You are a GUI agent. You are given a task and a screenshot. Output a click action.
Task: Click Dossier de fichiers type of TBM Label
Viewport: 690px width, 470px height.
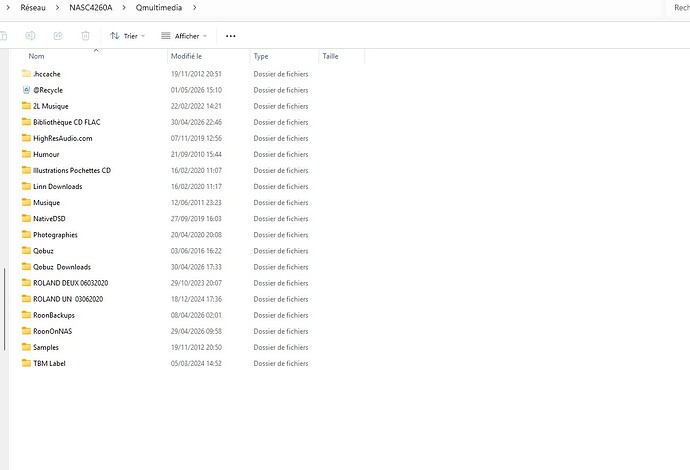(x=281, y=363)
